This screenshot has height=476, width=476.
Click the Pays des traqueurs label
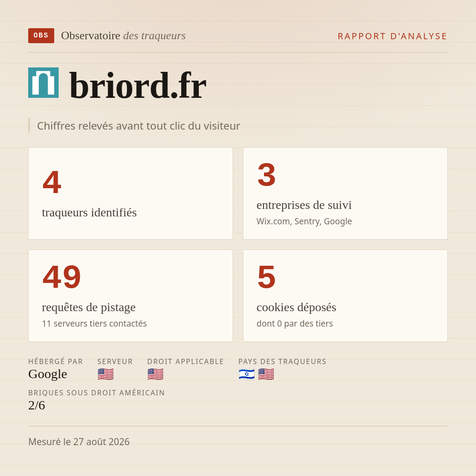pyautogui.click(x=283, y=361)
